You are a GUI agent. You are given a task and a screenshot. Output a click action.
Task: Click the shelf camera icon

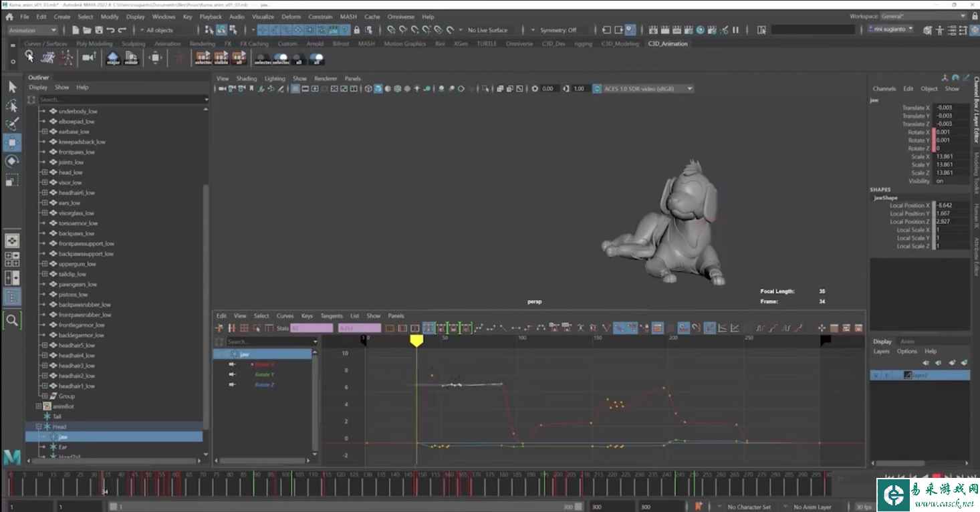pos(88,58)
